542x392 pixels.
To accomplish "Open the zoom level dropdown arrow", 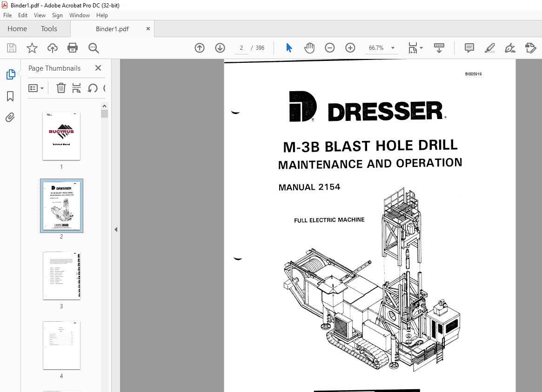I will [x=393, y=48].
